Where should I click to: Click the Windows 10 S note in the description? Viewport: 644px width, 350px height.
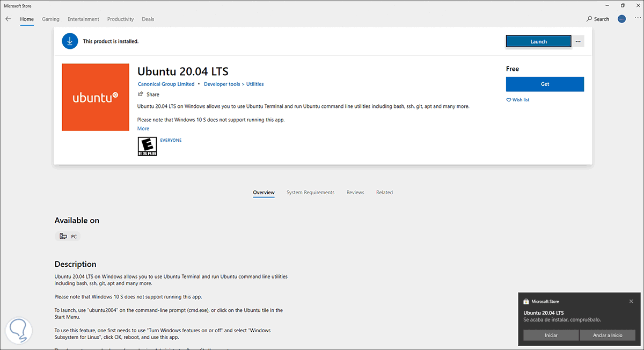coord(128,297)
